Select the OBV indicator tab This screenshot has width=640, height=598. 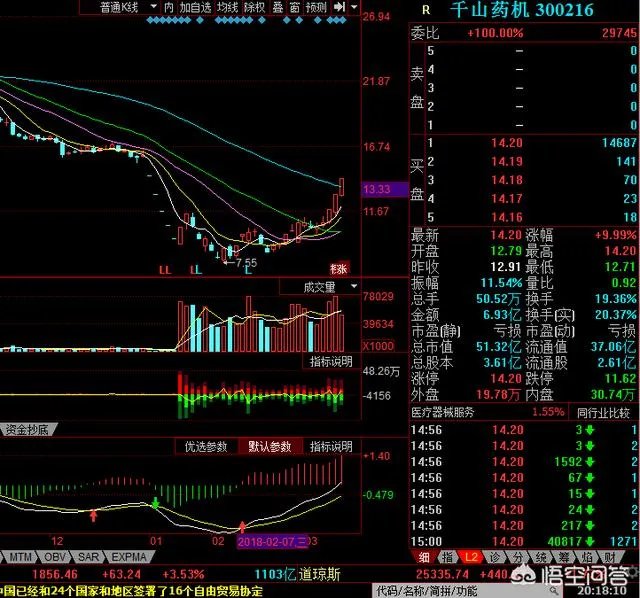pos(56,556)
